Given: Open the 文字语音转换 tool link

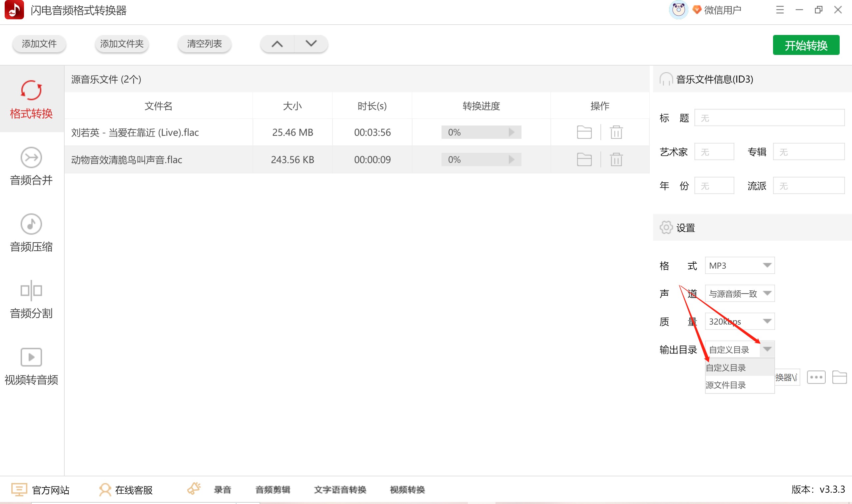Looking at the screenshot, I should [340, 490].
